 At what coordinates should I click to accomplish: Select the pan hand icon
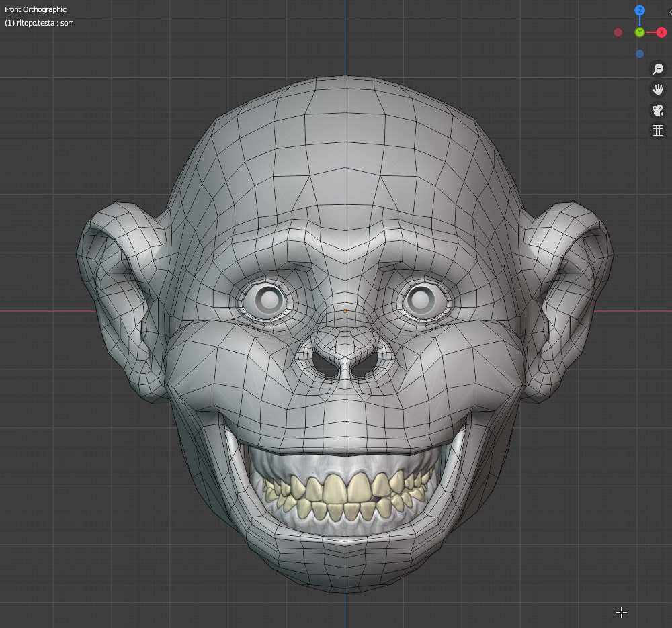pyautogui.click(x=659, y=88)
